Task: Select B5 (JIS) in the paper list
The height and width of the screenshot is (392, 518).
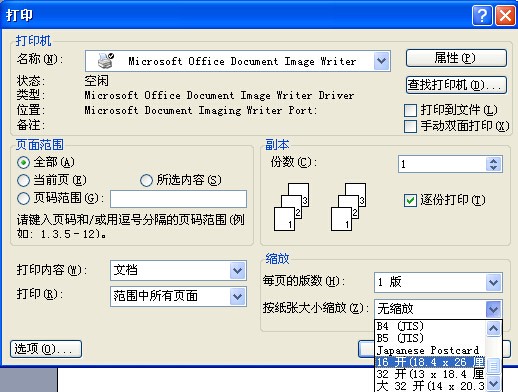Action: [x=430, y=338]
